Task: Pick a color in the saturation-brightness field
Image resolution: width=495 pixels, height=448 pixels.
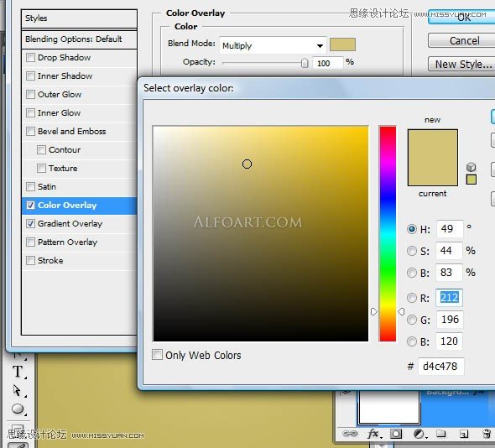Action: pos(261,233)
